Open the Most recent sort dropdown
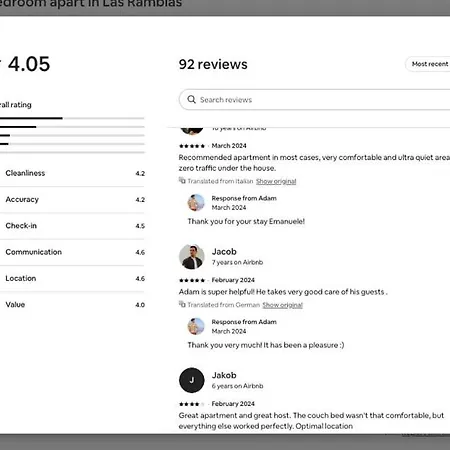Image resolution: width=450 pixels, height=450 pixels. click(x=428, y=64)
